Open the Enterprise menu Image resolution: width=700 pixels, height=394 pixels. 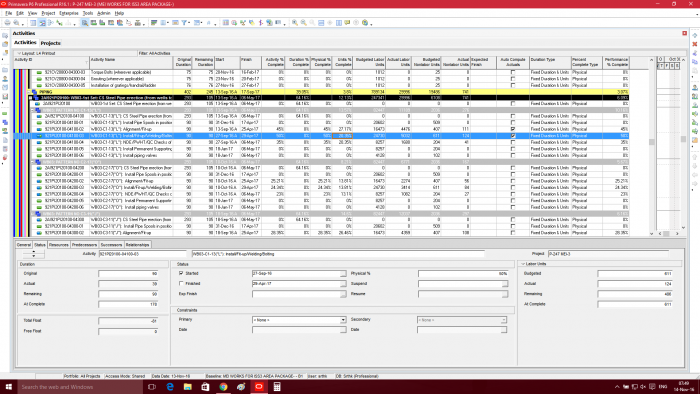(69, 13)
